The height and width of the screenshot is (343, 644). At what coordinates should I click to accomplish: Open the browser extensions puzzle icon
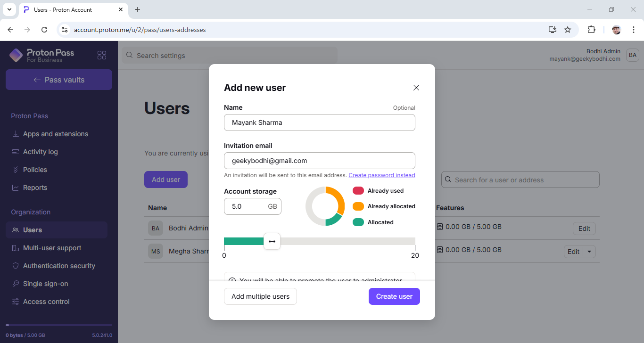click(591, 30)
